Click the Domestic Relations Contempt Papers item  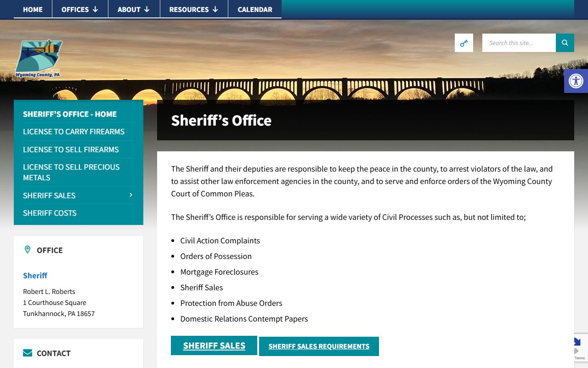point(244,319)
